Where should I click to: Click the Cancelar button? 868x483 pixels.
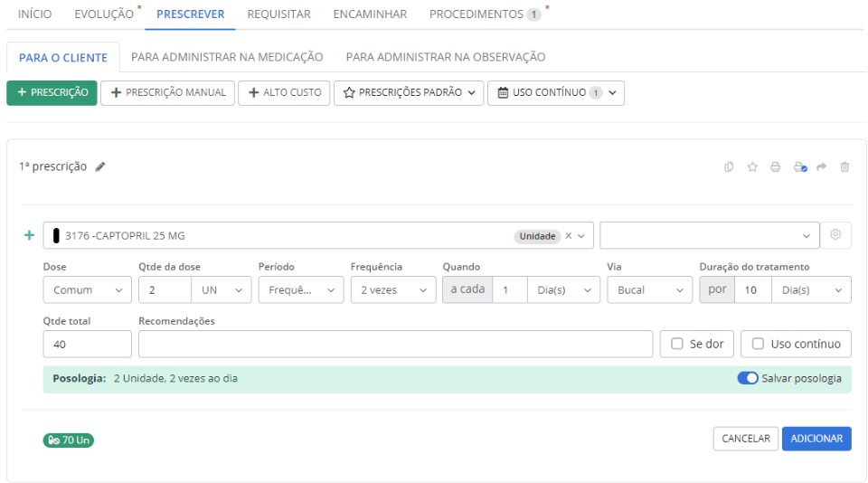[746, 439]
